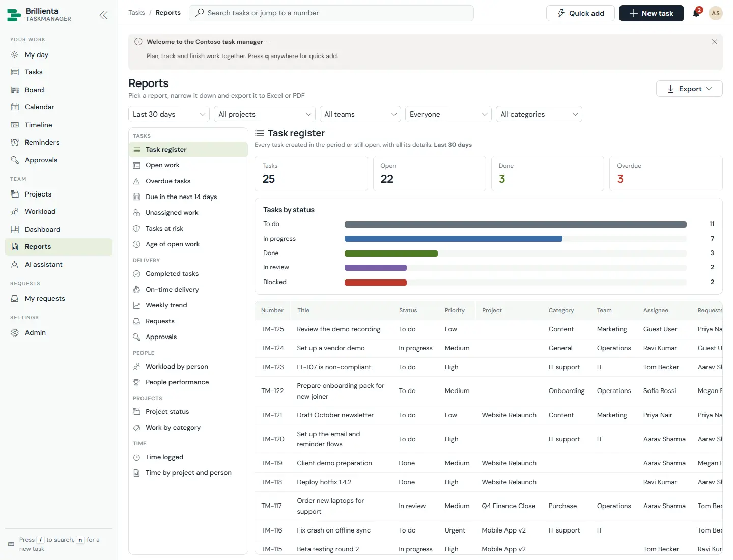This screenshot has width=733, height=560.
Task: Click the New task button
Action: 651,13
